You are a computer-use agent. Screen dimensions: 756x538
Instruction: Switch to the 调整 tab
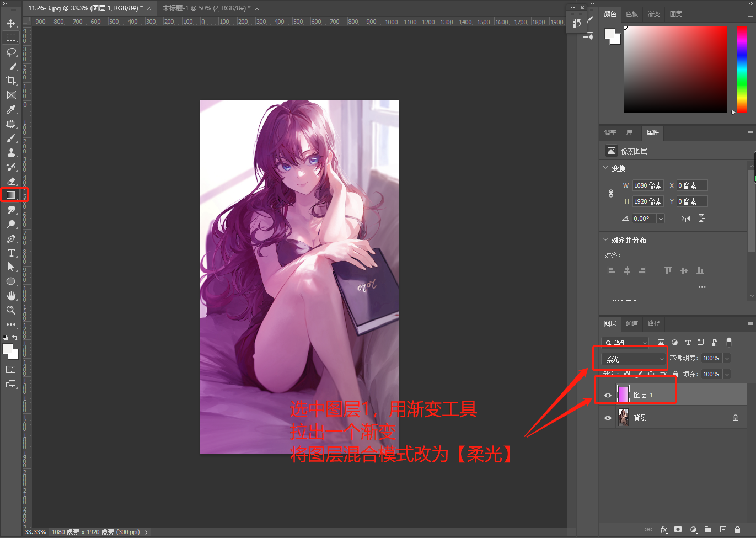coord(610,132)
